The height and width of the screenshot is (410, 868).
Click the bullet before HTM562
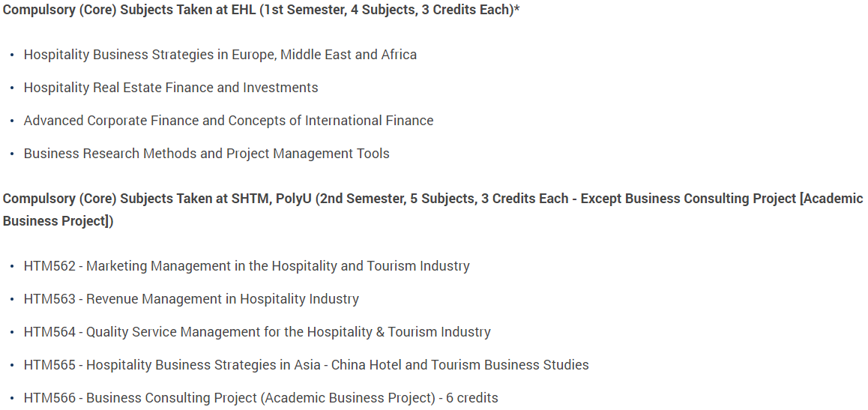[12, 267]
